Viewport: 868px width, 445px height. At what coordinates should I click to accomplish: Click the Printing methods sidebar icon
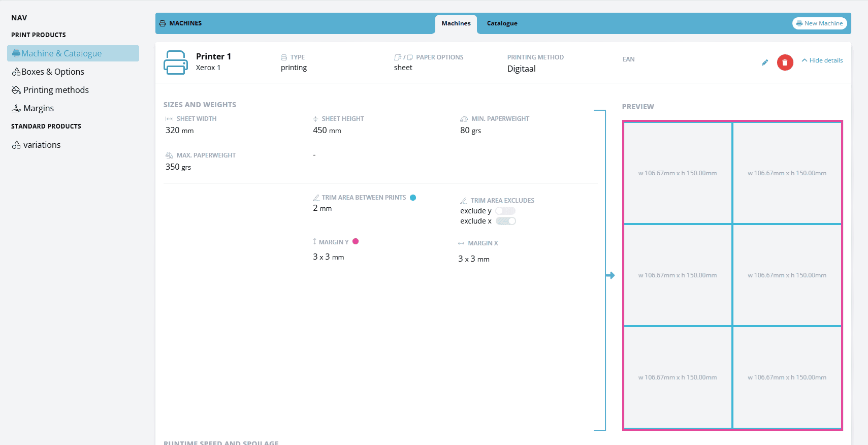point(16,90)
